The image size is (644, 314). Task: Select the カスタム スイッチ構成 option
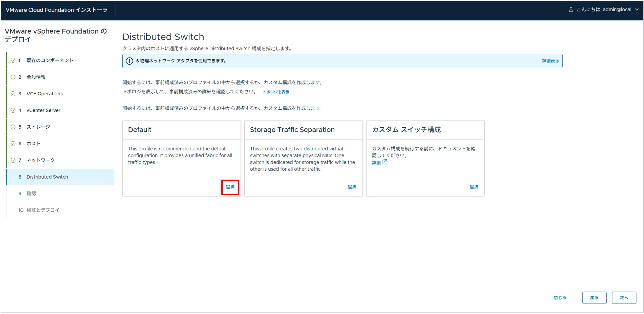click(x=474, y=187)
